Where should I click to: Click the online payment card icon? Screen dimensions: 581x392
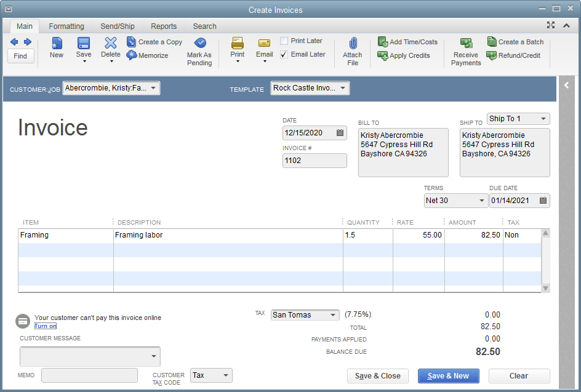pos(23,321)
